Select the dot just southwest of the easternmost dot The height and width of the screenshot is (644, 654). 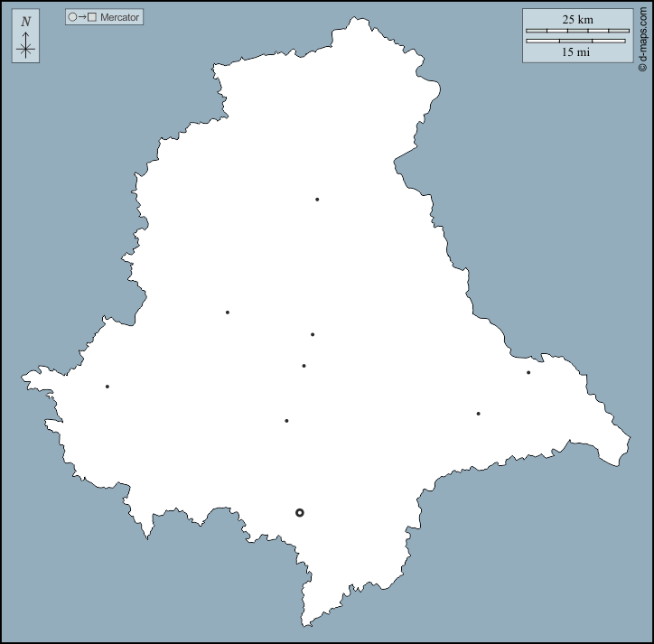point(478,414)
